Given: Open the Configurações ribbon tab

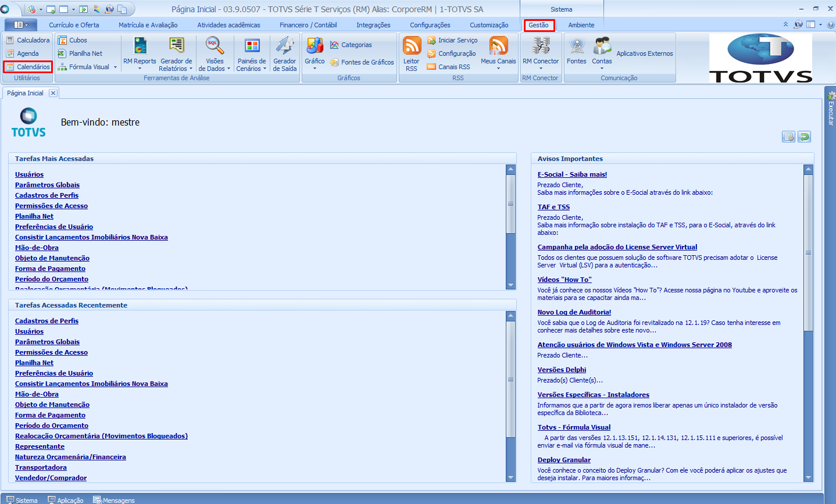Looking at the screenshot, I should (430, 25).
